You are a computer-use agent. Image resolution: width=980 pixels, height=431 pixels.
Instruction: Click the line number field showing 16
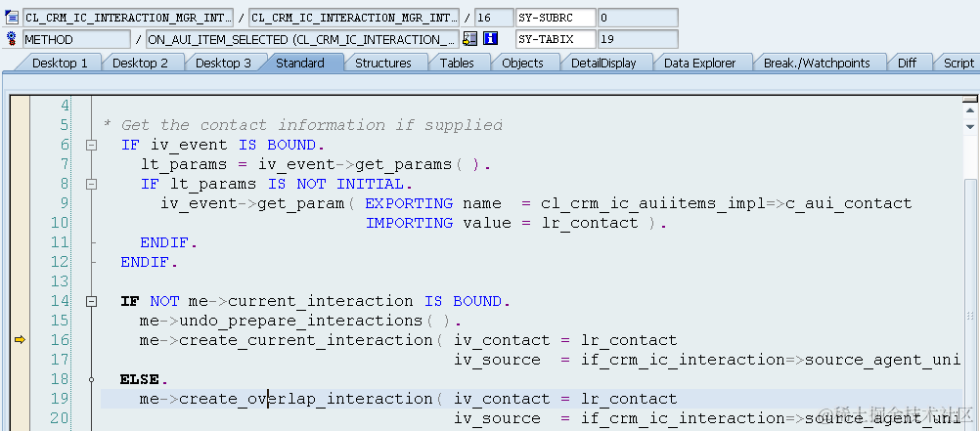click(494, 18)
